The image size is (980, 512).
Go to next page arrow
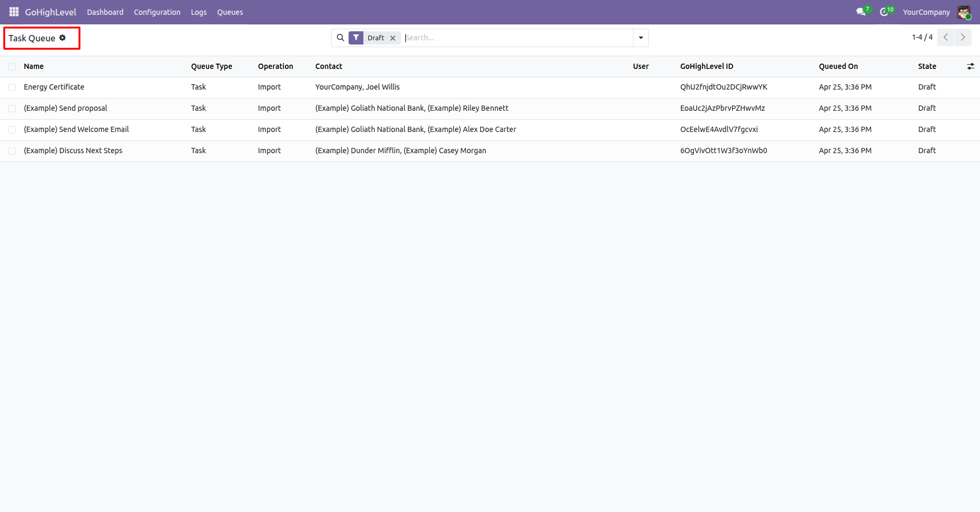pyautogui.click(x=963, y=37)
